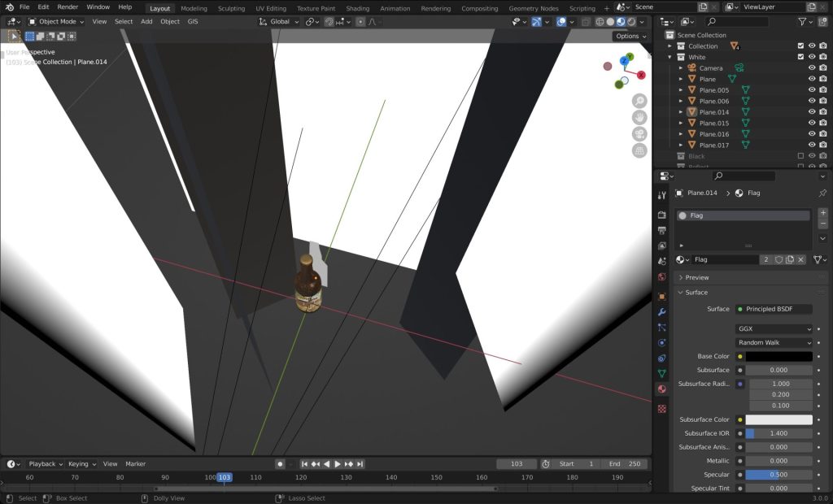Select rendered viewport shading mode

[x=631, y=22]
